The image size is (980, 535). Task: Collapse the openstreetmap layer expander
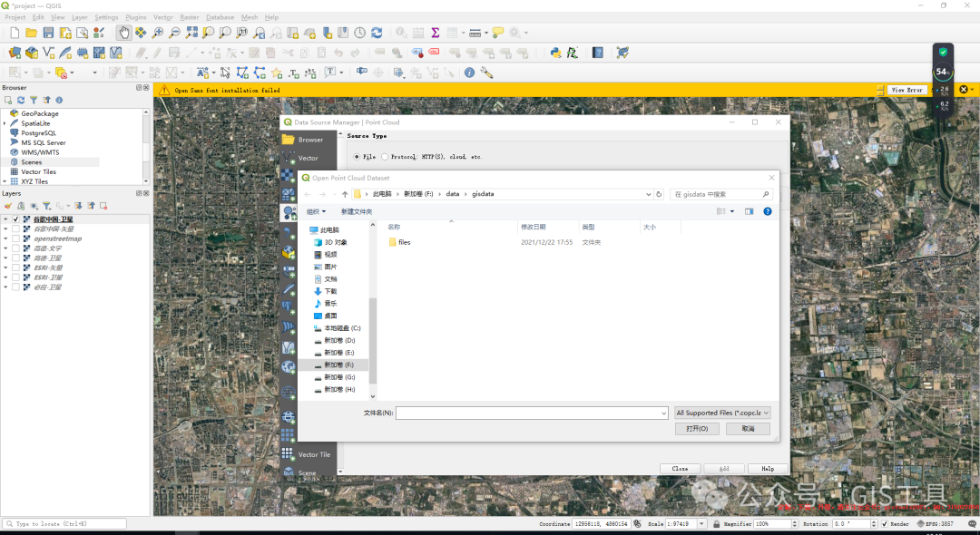coord(5,238)
